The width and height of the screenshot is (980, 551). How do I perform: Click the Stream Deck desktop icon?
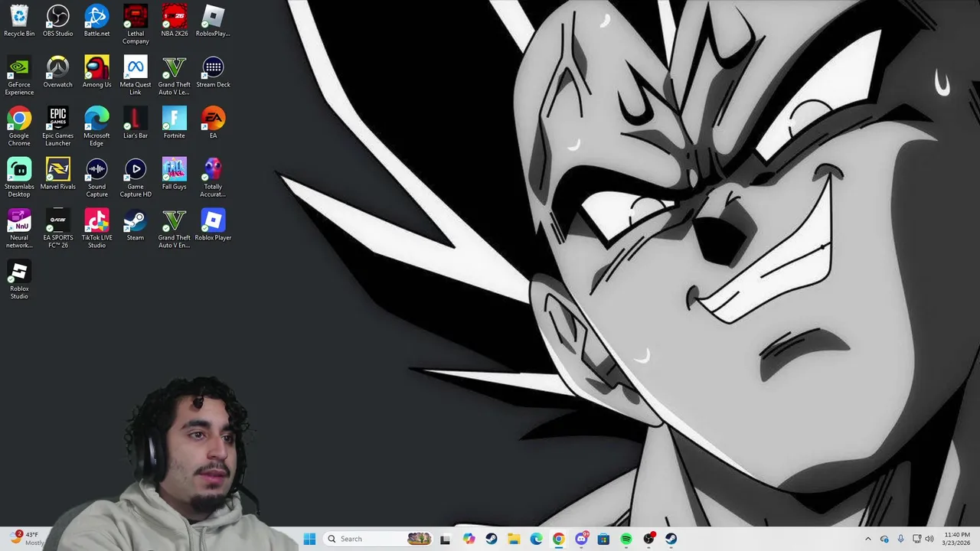tap(213, 72)
